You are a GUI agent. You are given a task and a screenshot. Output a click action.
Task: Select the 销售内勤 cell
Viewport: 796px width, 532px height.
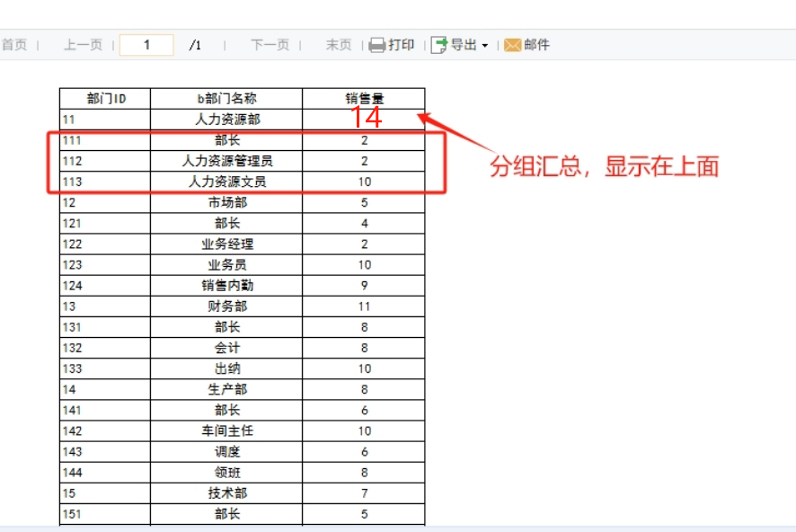pyautogui.click(x=226, y=286)
